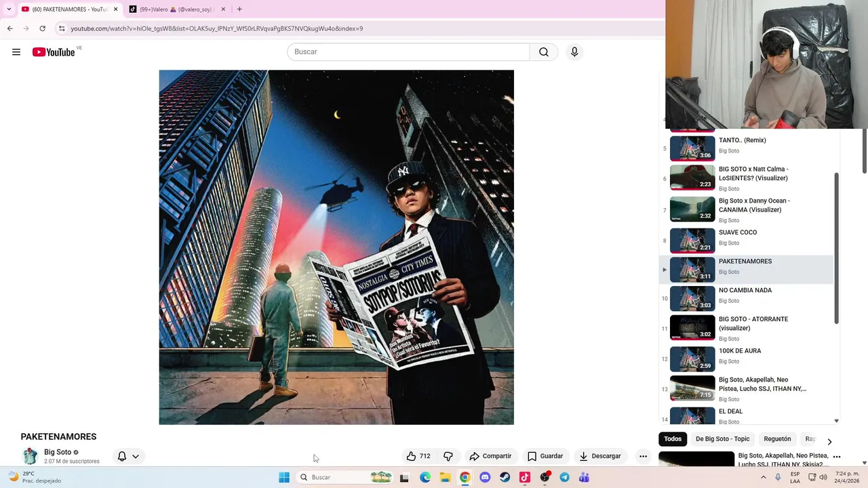Play NO CAMBIA NADA from the playlist
The image size is (868, 488).
coord(746,298)
